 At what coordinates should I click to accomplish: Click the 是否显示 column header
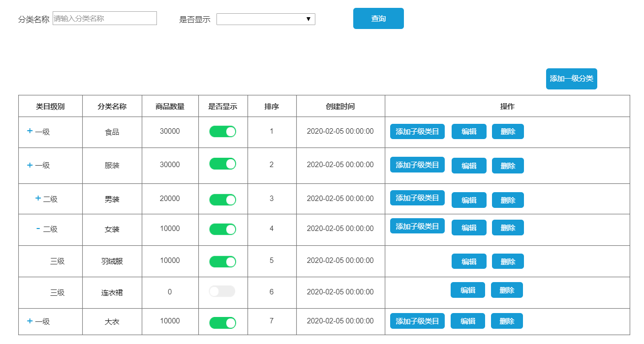tap(223, 106)
